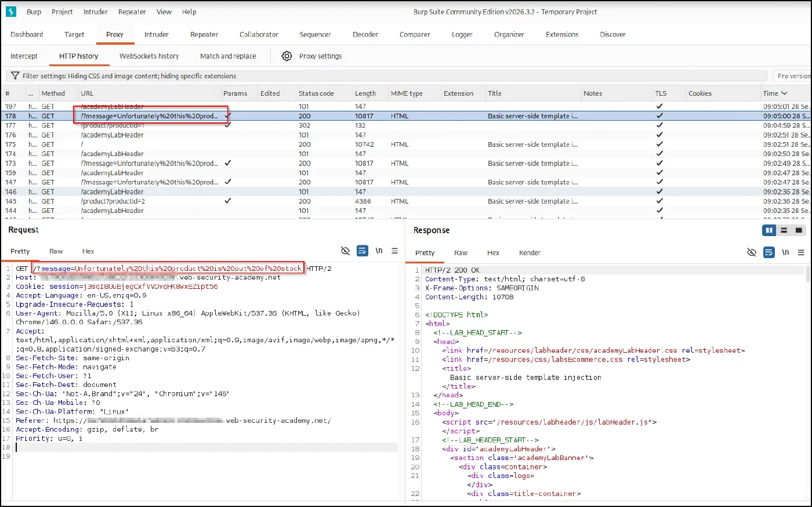Select history row 175 with URL /
This screenshot has height=507, width=812.
pos(406,144)
